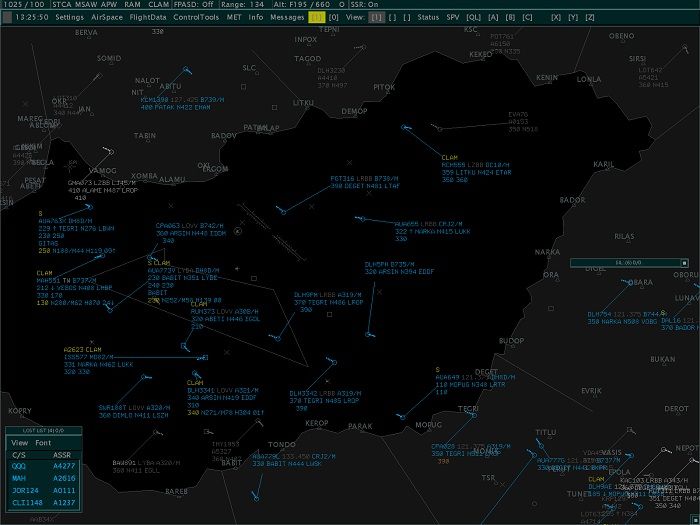Select the LOT642 aircraft track symbol
This screenshot has width=700, height=525.
pyautogui.click(x=685, y=47)
